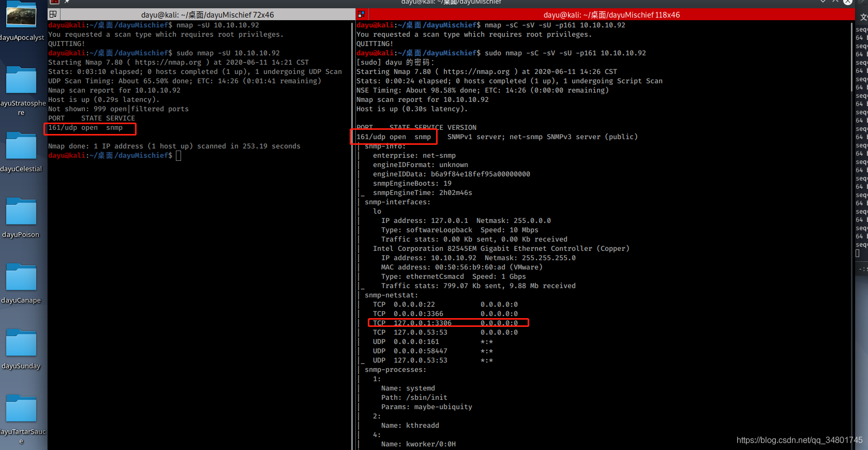The image size is (868, 450).
Task: Click the nmap.org link in right pane
Action: point(476,71)
